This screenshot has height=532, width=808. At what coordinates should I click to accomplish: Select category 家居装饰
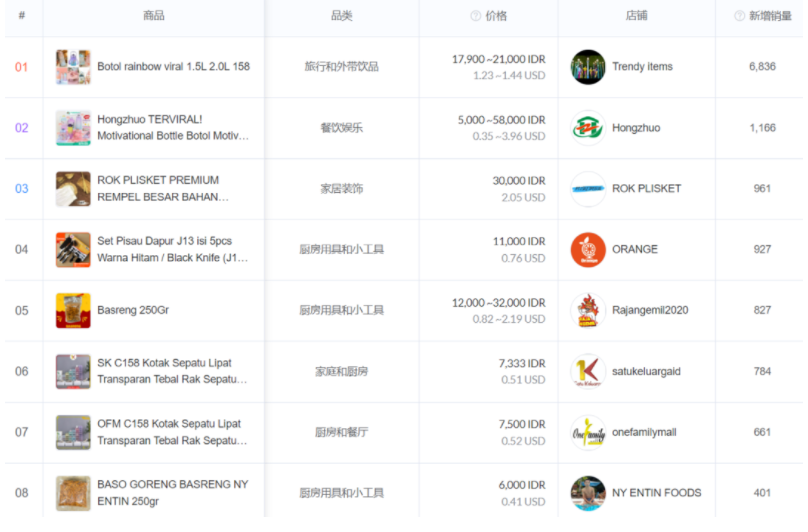point(342,189)
